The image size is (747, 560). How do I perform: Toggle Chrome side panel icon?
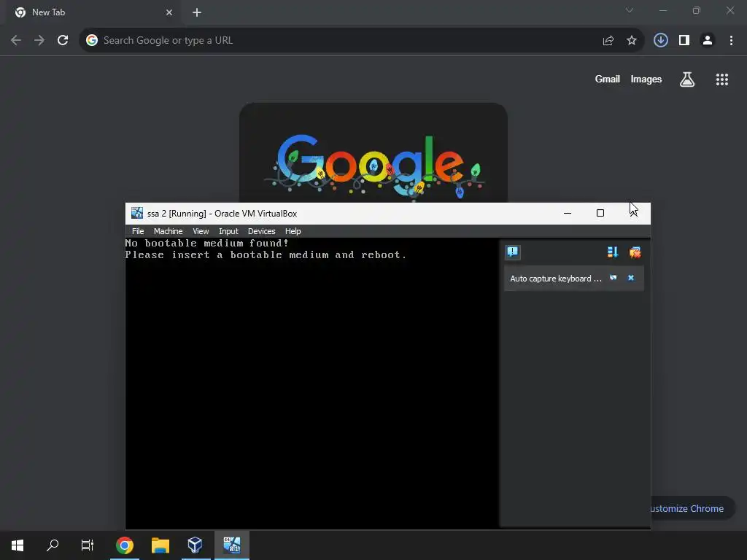point(684,41)
